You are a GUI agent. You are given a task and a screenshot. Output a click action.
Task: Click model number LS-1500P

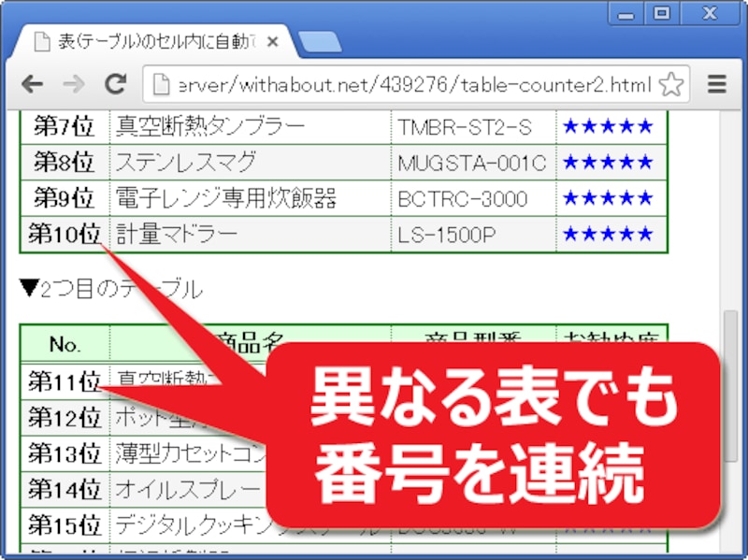[447, 236]
